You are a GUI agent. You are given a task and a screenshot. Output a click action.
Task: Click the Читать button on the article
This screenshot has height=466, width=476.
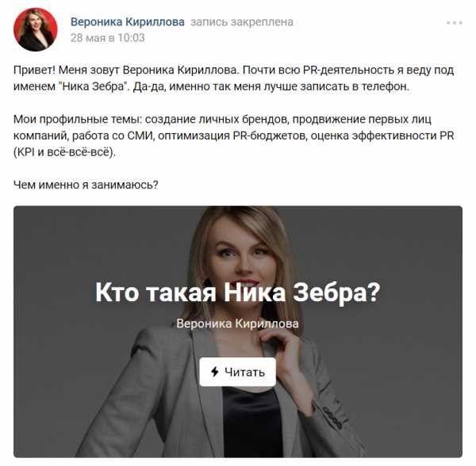pyautogui.click(x=238, y=372)
